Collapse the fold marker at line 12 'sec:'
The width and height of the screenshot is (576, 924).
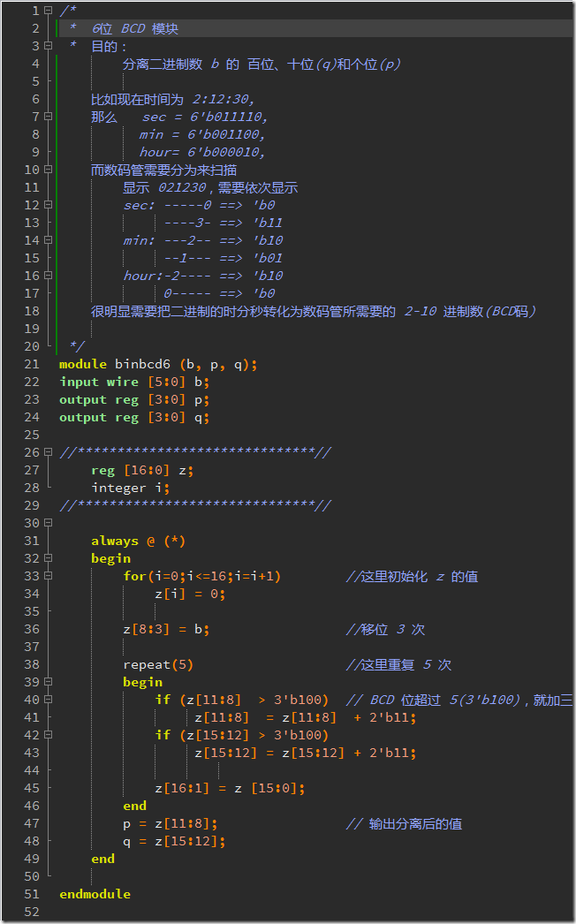(x=49, y=205)
